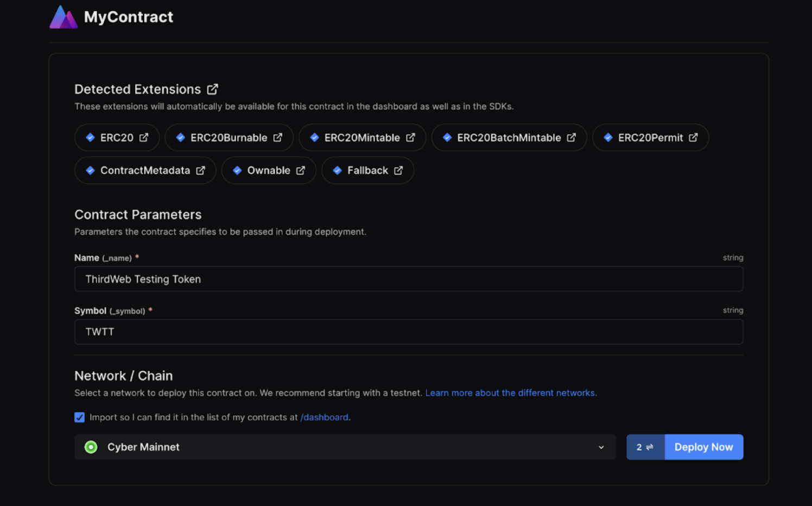Click the diamond icon on ERC20Mintable chip
The height and width of the screenshot is (506, 812).
click(314, 138)
